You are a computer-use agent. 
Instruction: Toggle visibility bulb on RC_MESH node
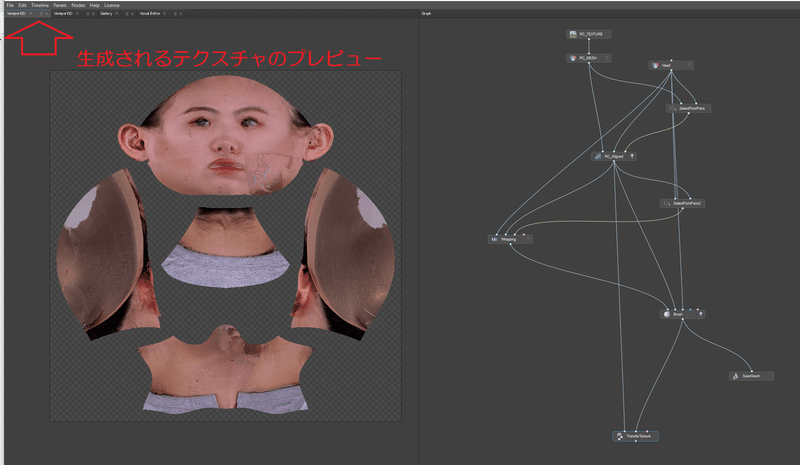click(607, 58)
